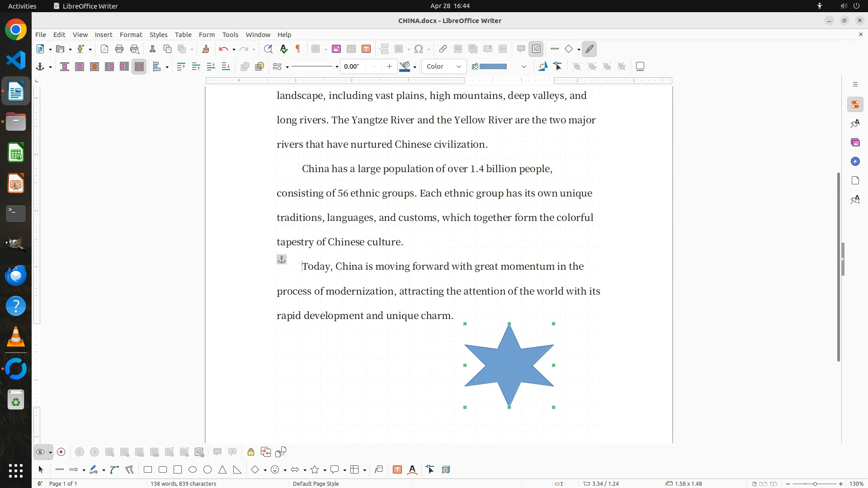868x488 pixels.
Task: Toggle the Record Changes button
Action: [61, 452]
